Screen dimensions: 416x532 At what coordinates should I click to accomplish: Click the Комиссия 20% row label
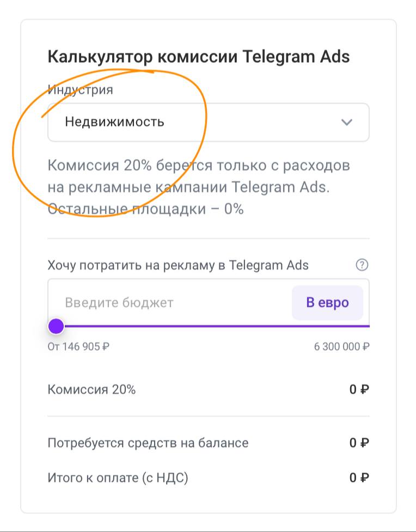pos(91,389)
